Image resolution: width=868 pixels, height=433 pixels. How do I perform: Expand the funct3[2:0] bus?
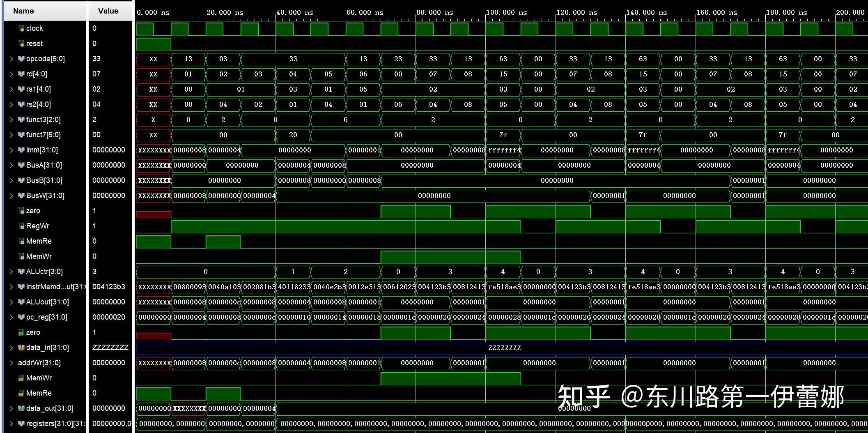tap(11, 120)
